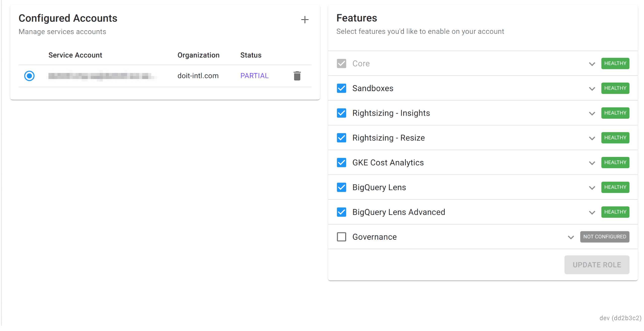Image resolution: width=644 pixels, height=331 pixels.
Task: Click the Status column header
Action: (x=251, y=55)
